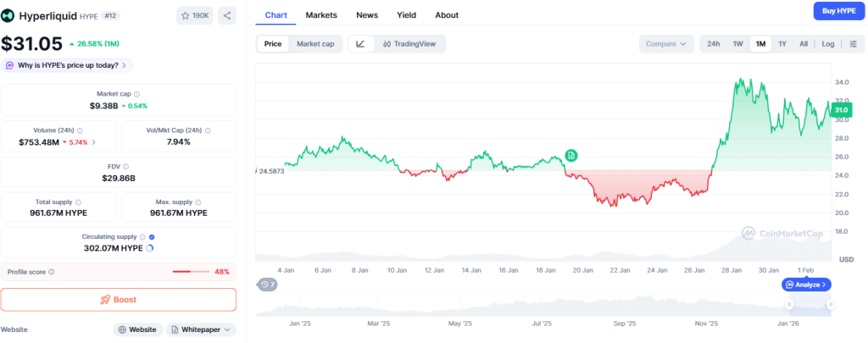Add Hyperliquid to watchlist via star
The image size is (868, 343).
tap(195, 15)
